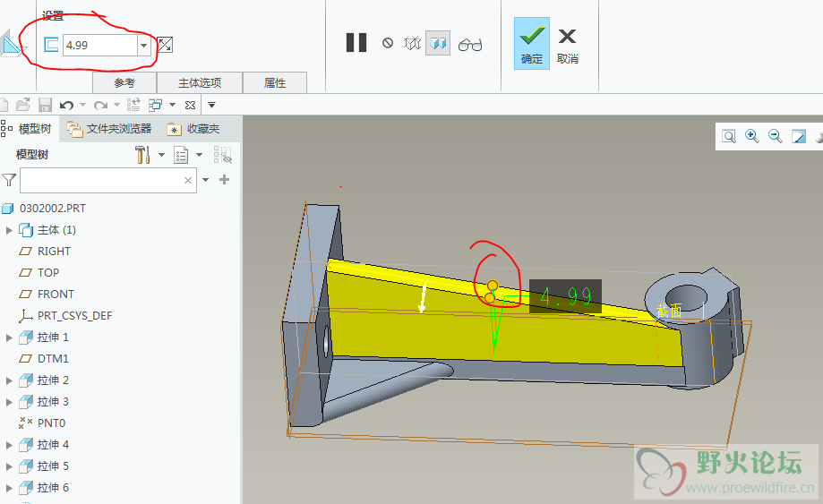Open the windows list dropdown arrow
The height and width of the screenshot is (504, 823).
pyautogui.click(x=172, y=105)
